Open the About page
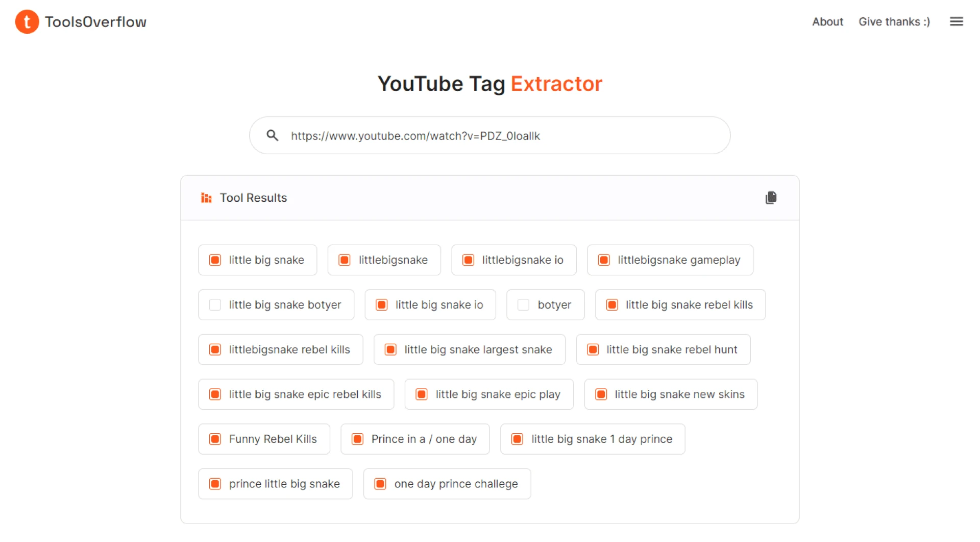 827,21
